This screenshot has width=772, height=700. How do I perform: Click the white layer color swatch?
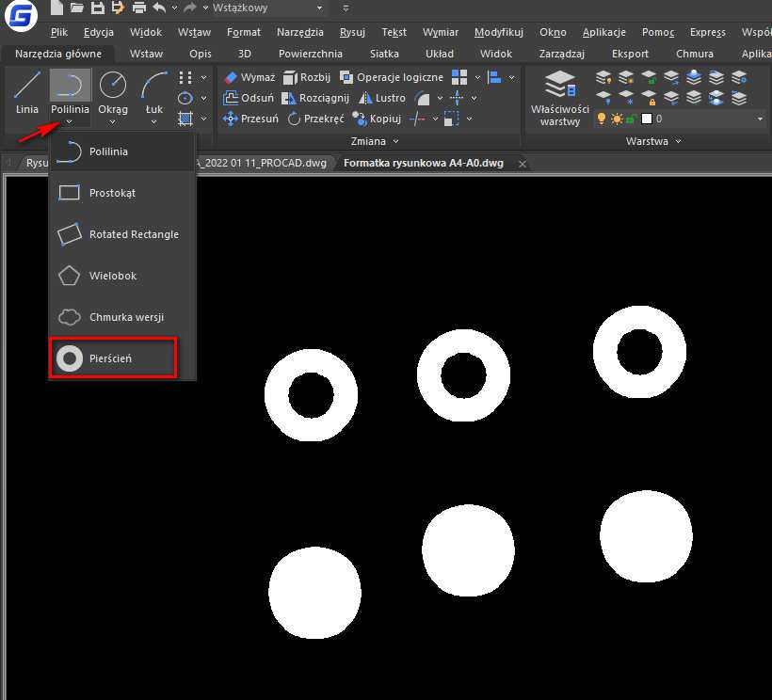click(646, 119)
